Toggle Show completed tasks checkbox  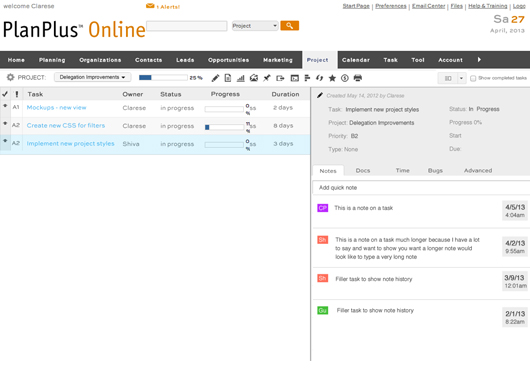click(x=473, y=78)
